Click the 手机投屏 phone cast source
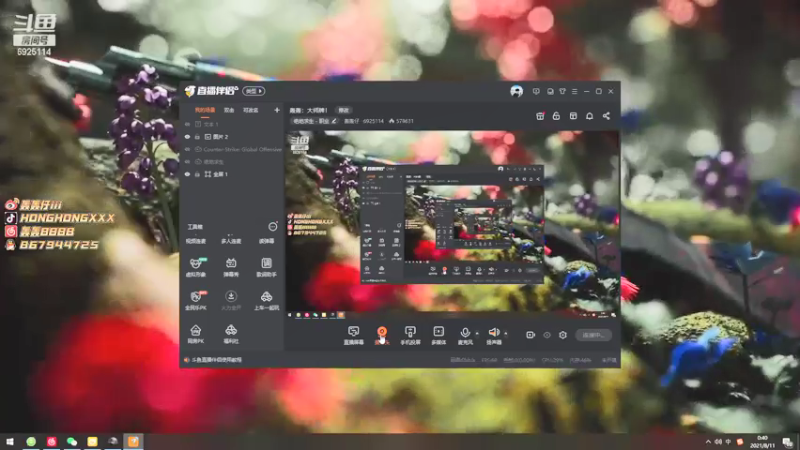The height and width of the screenshot is (450, 800). 410,335
